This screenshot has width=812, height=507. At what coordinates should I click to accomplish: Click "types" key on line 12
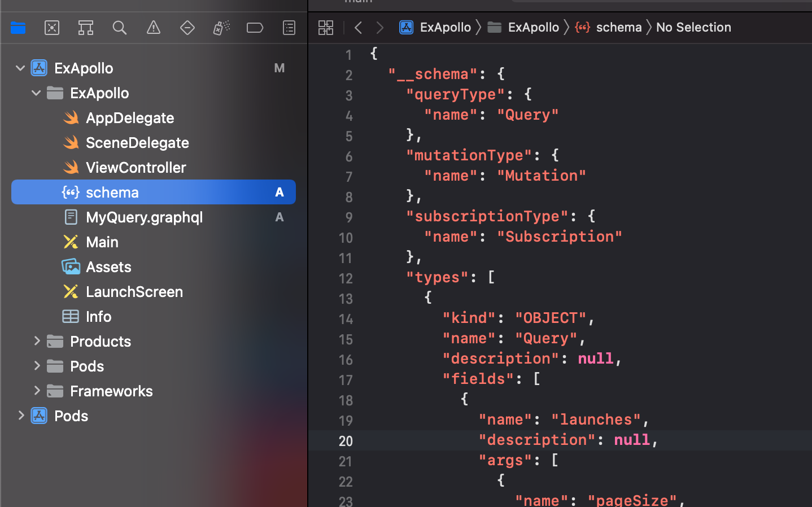[437, 277]
